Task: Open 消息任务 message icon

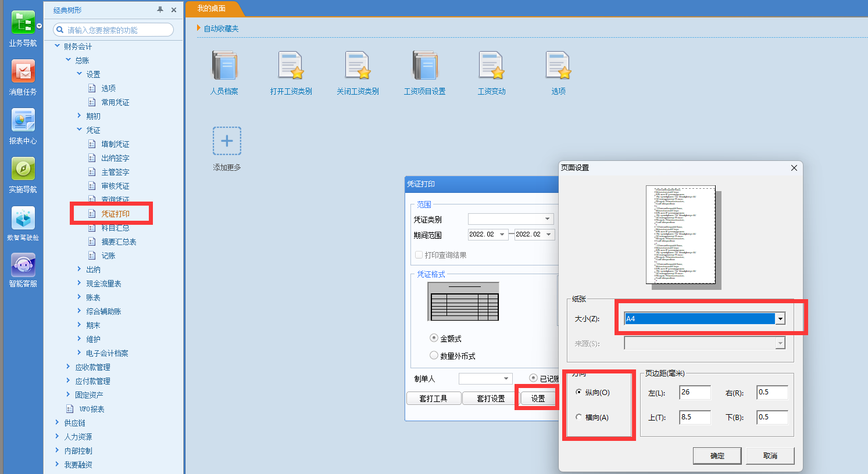Action: click(23, 72)
